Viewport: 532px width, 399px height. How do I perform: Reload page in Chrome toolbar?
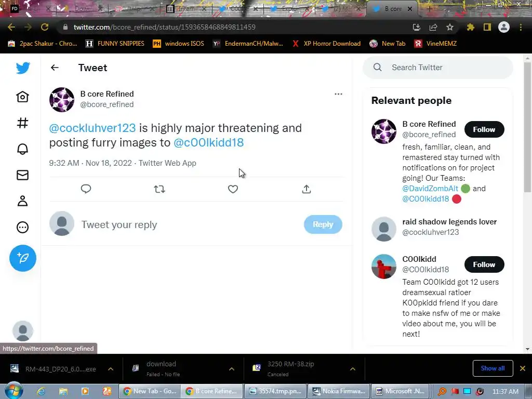[45, 27]
